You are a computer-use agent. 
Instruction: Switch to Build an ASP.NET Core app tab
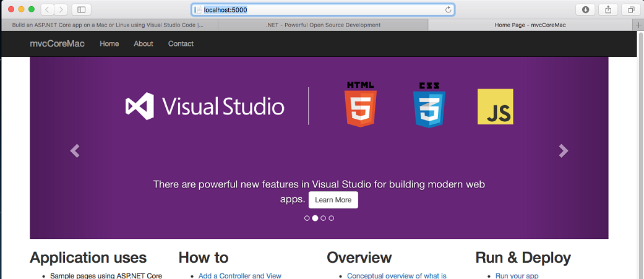(109, 25)
